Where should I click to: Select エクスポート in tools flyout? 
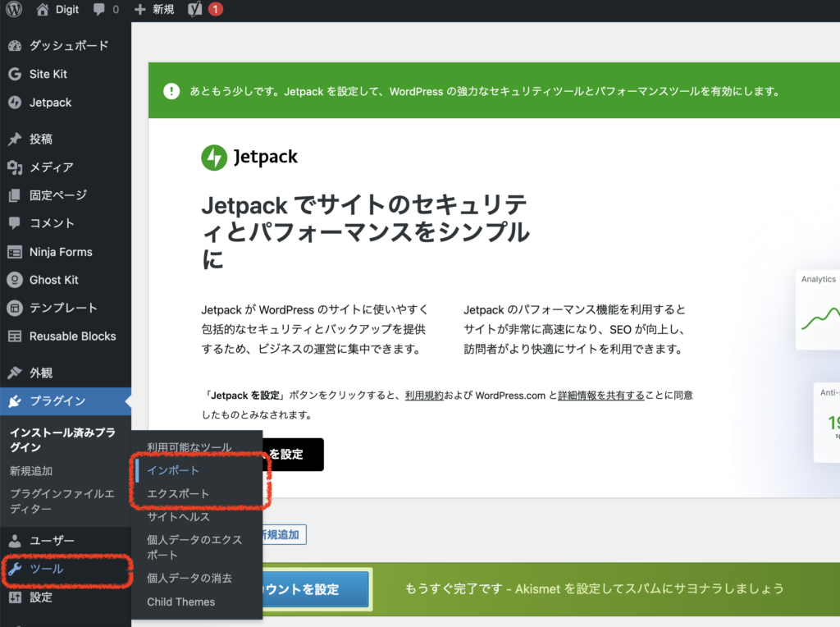click(x=178, y=493)
